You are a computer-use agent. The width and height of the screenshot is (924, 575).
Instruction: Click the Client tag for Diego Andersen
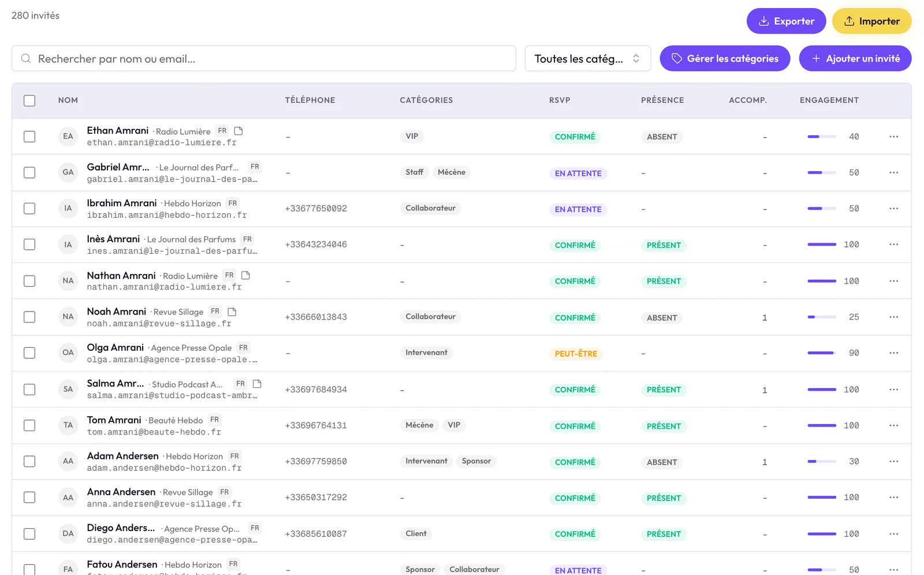click(416, 534)
